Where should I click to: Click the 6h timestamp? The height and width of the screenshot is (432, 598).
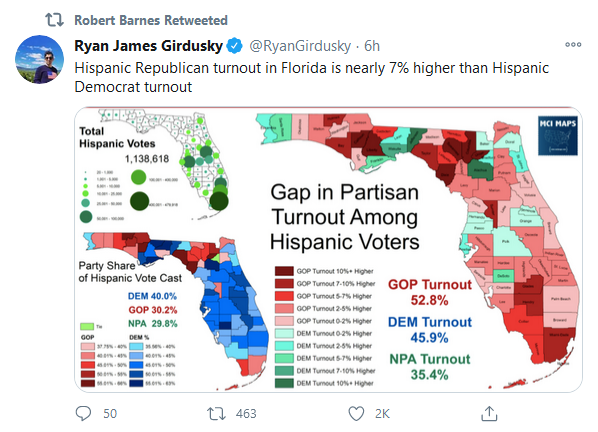372,46
